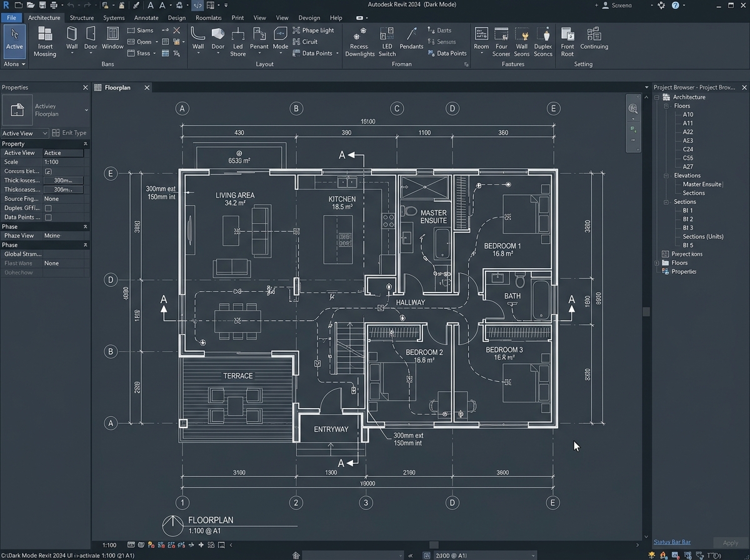The image size is (750, 560).
Task: Click the LED Switch tool
Action: [x=387, y=41]
